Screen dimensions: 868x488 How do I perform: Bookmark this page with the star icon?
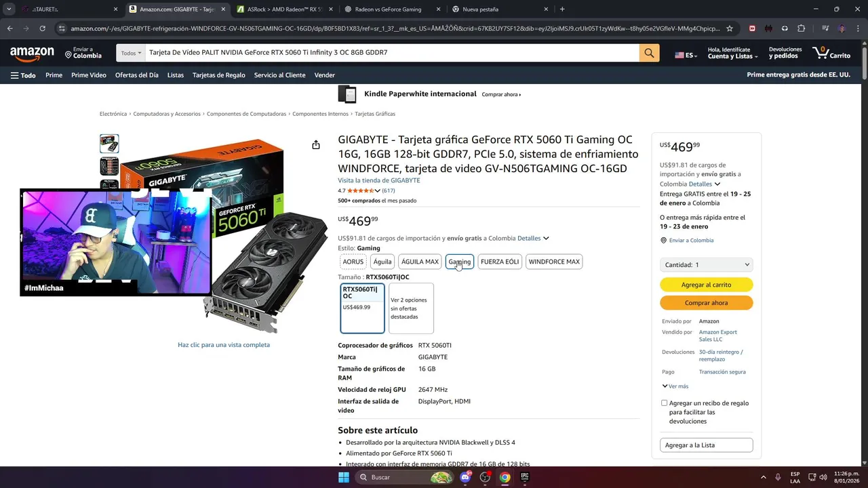730,28
